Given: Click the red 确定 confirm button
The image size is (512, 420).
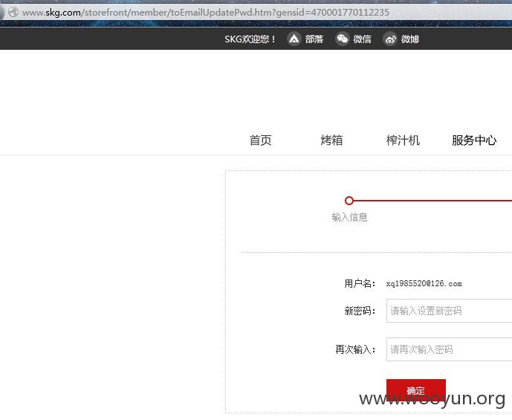Looking at the screenshot, I should (x=415, y=390).
